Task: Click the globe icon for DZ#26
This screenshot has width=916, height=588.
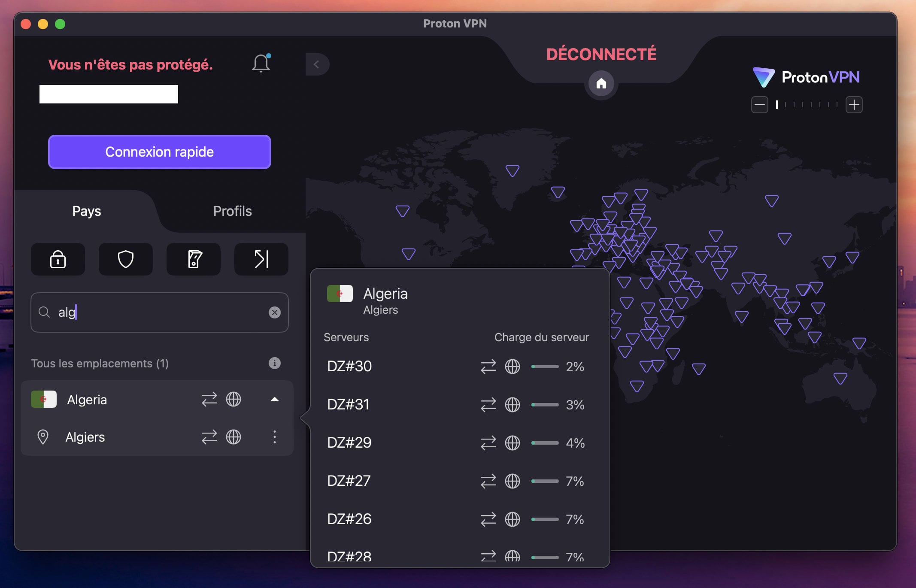Action: point(513,519)
